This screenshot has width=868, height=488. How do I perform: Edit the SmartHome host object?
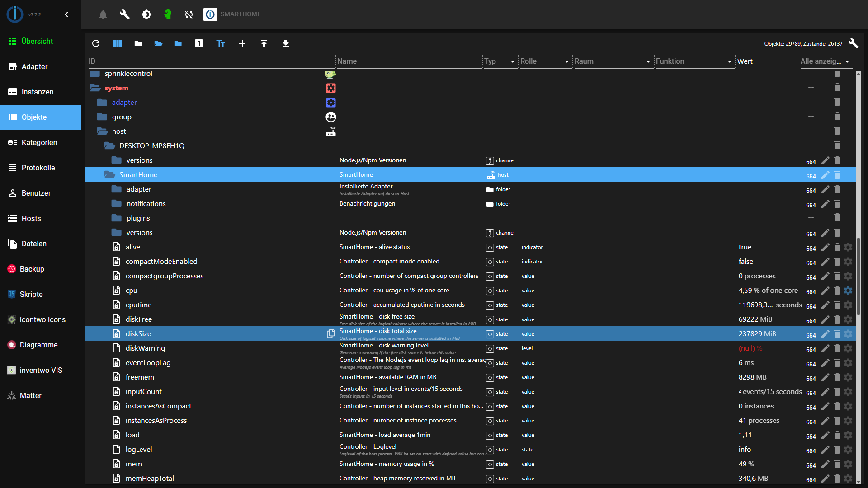pos(825,175)
